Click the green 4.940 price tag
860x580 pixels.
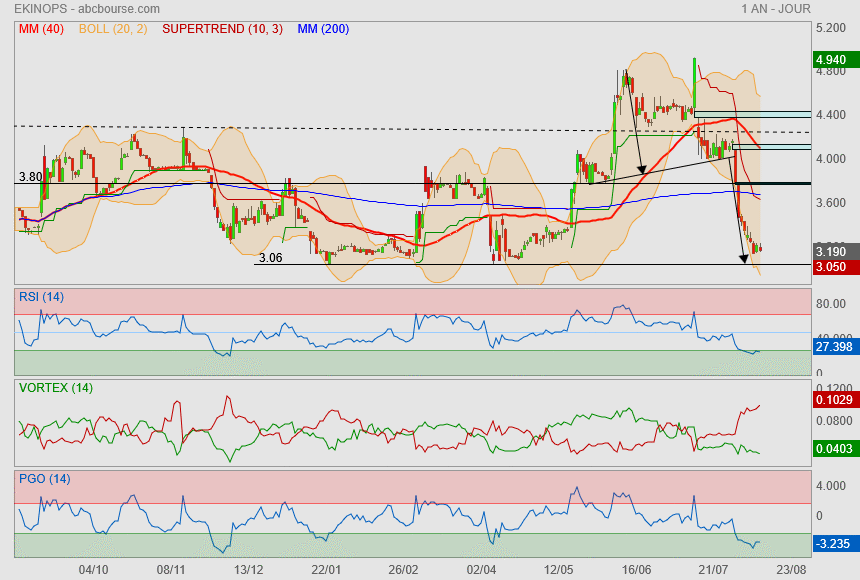[x=836, y=59]
